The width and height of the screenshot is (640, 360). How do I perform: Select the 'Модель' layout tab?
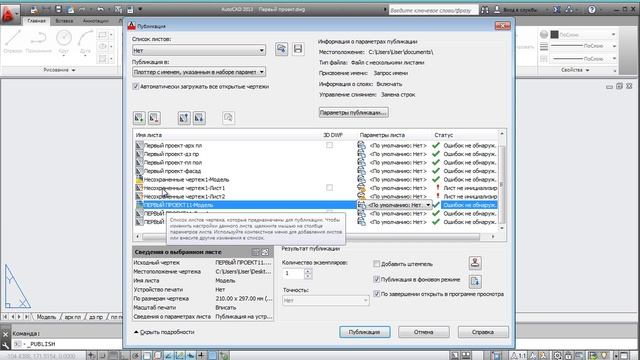click(x=46, y=317)
